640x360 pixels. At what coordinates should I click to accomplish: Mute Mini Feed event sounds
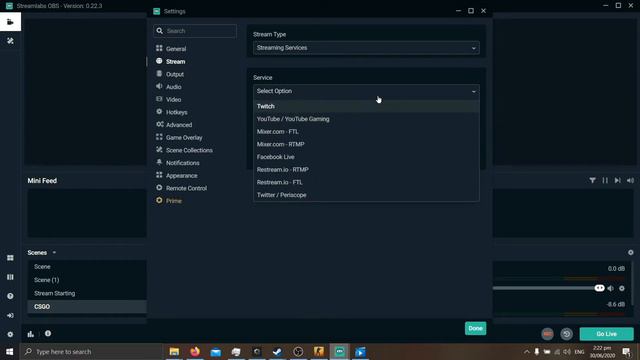(x=630, y=180)
